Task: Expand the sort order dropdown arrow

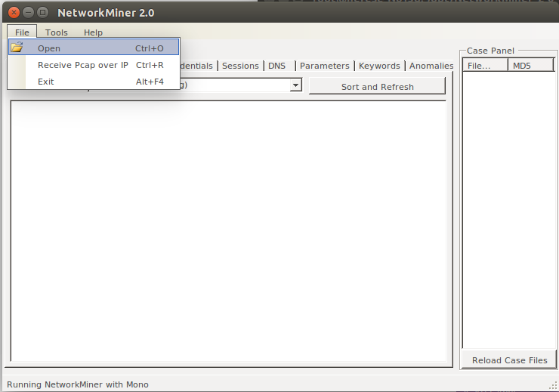Action: coord(295,85)
